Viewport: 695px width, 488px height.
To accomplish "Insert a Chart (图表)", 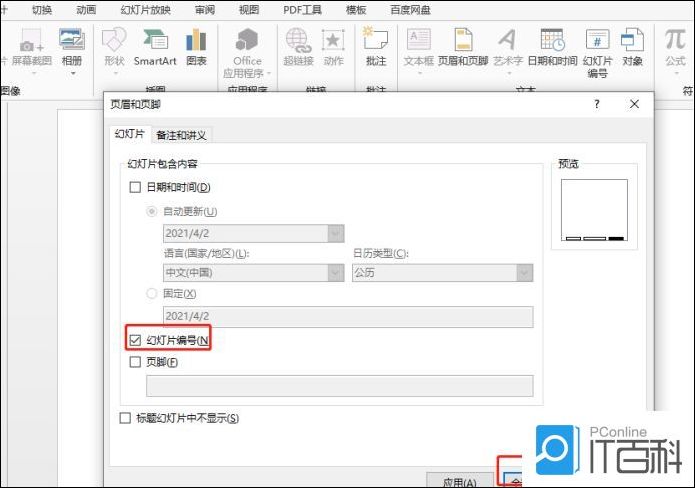I will pyautogui.click(x=196, y=48).
